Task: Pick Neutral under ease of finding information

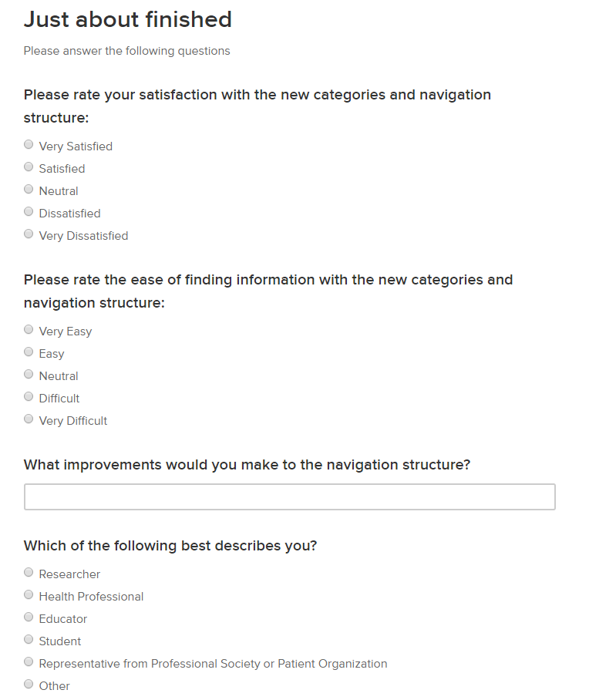Action: [x=29, y=374]
